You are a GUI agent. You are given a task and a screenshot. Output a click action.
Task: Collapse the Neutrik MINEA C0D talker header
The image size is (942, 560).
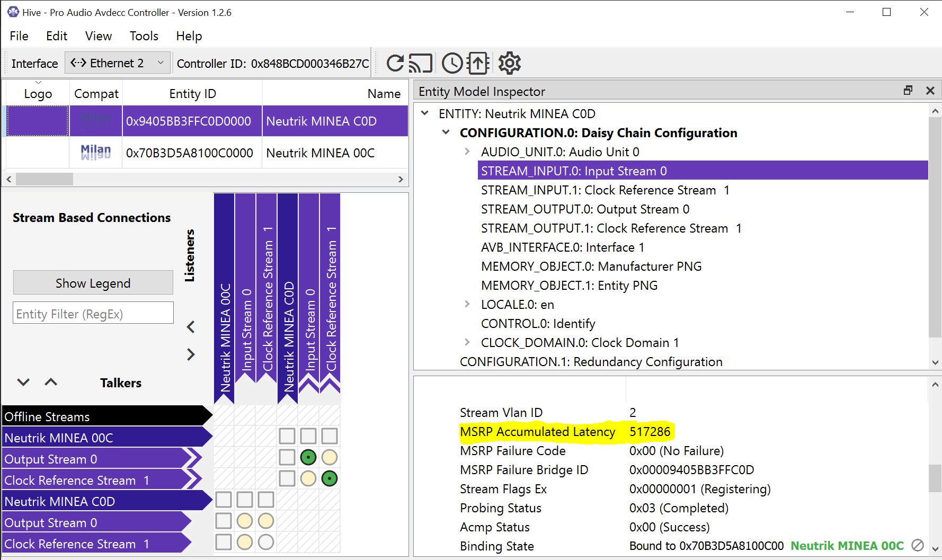[x=107, y=501]
